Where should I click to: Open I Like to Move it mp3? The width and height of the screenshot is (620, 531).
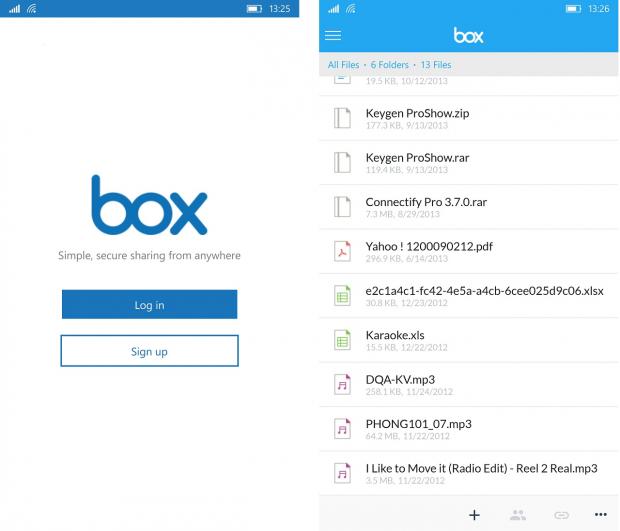pos(480,468)
